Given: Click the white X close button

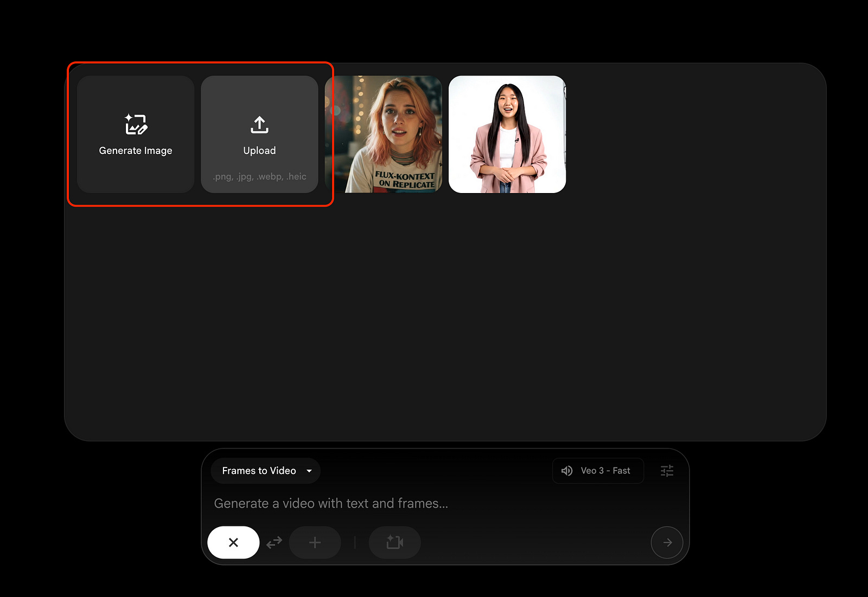Looking at the screenshot, I should click(233, 542).
